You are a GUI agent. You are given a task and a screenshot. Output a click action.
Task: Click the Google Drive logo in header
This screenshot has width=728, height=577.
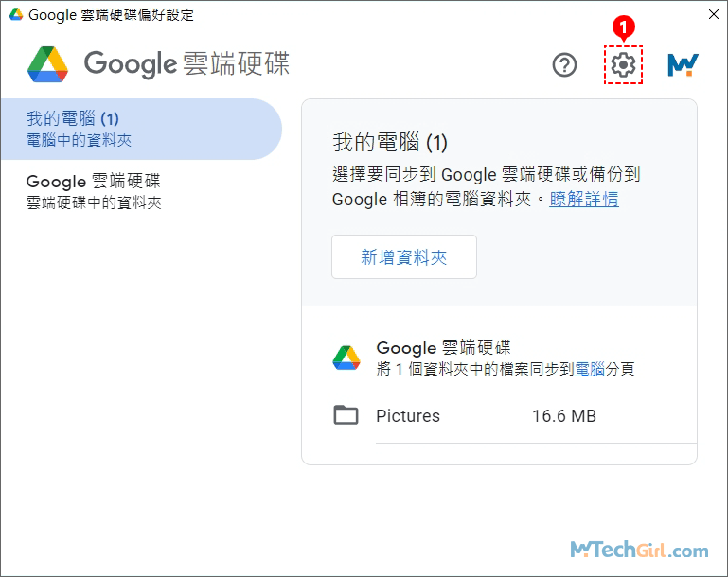pos(47,64)
